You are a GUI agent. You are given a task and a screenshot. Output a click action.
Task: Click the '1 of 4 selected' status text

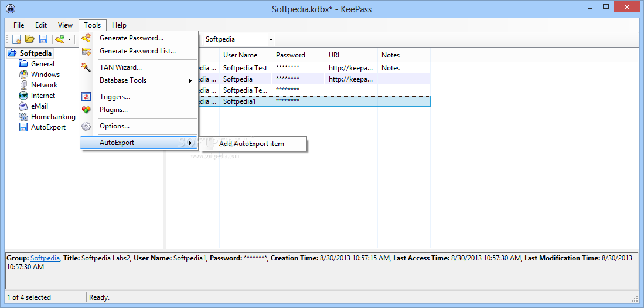(x=29, y=297)
